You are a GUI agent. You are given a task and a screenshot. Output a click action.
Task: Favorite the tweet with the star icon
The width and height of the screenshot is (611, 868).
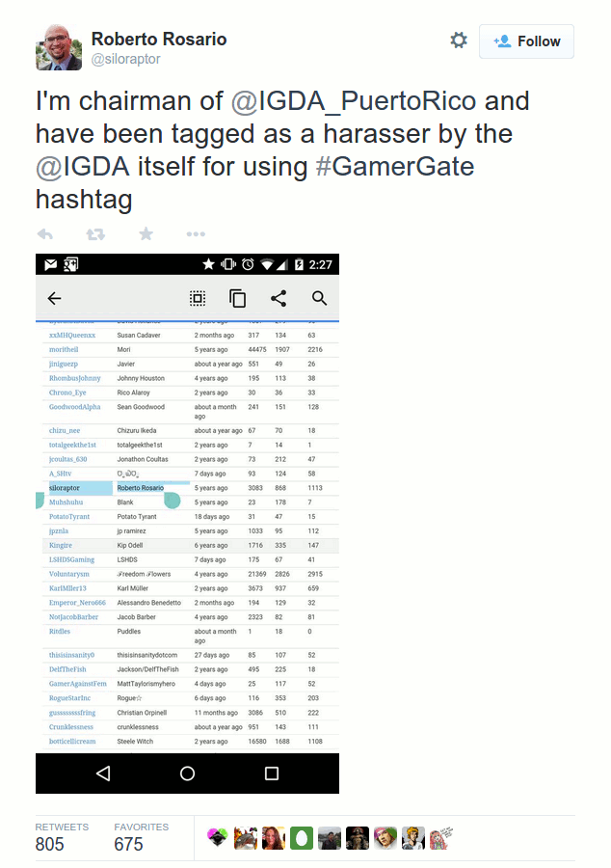[x=146, y=233]
